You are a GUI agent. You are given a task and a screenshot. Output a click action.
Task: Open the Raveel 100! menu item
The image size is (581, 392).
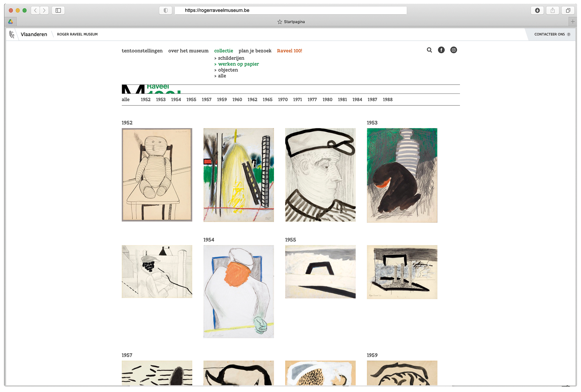click(x=289, y=51)
